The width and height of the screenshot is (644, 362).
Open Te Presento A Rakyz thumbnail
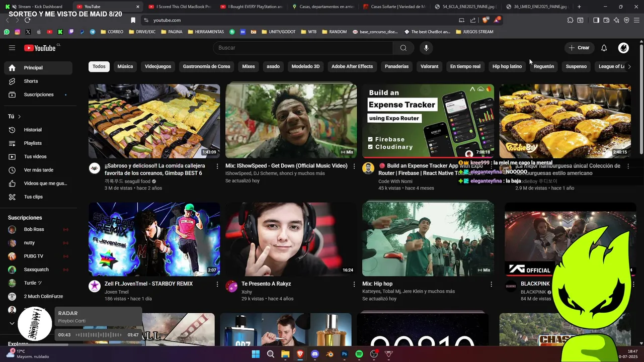click(291, 239)
